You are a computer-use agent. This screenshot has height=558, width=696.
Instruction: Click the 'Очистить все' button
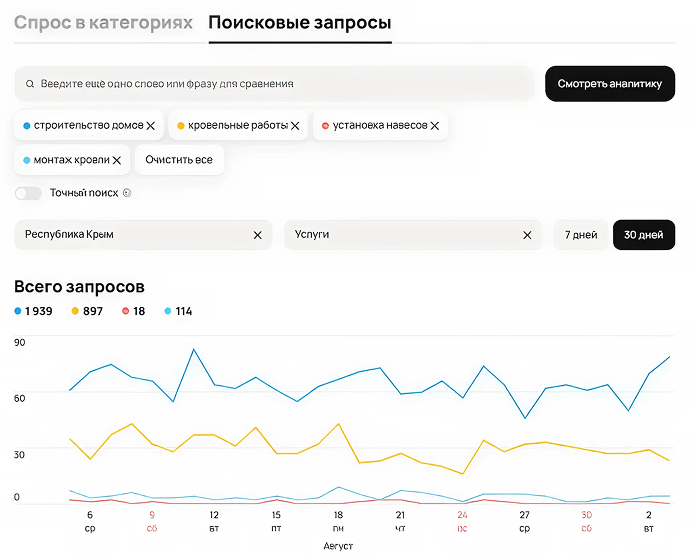coord(179,160)
